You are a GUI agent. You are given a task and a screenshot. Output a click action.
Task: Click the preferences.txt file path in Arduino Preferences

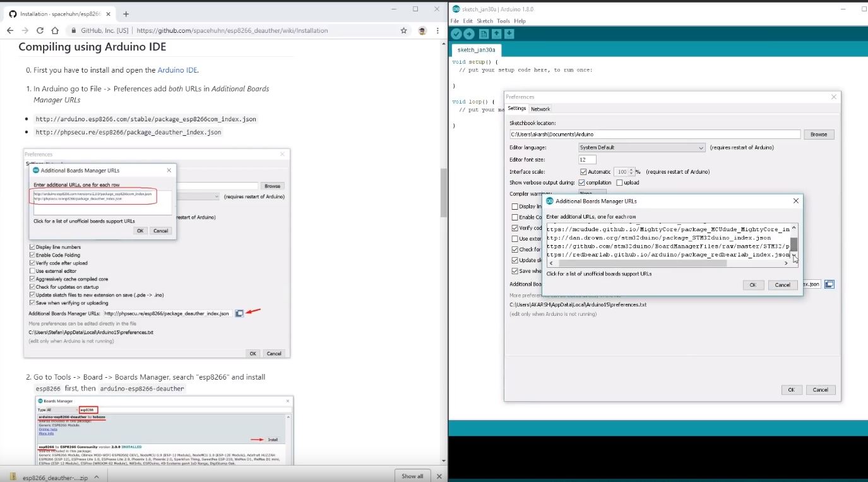[x=578, y=304]
